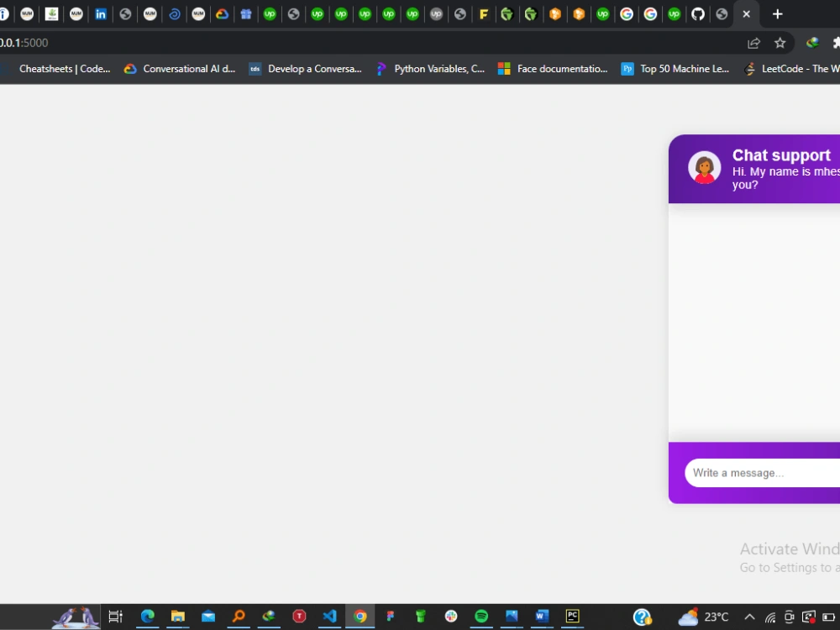840x630 pixels.
Task: Open the Photos app from taskbar
Action: (512, 617)
